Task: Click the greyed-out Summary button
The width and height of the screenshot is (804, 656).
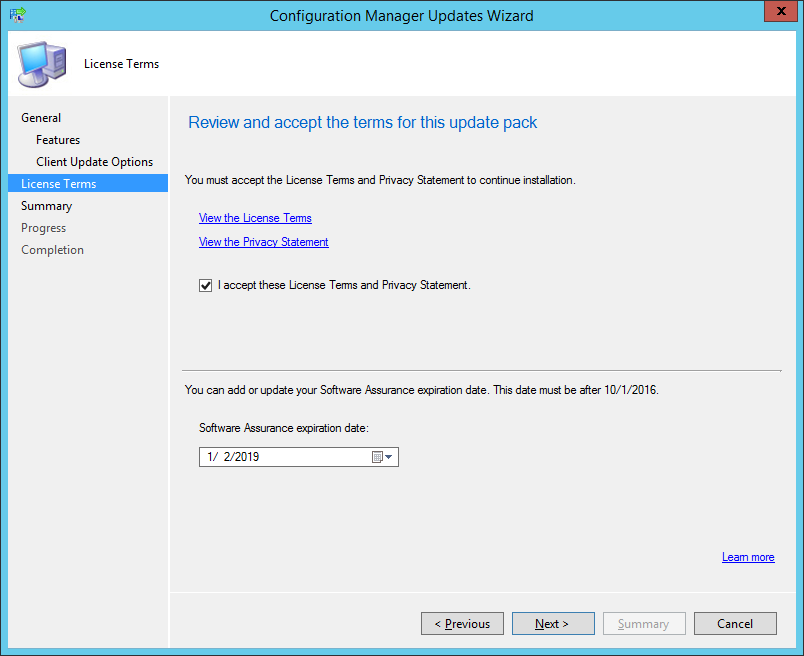Action: point(644,624)
